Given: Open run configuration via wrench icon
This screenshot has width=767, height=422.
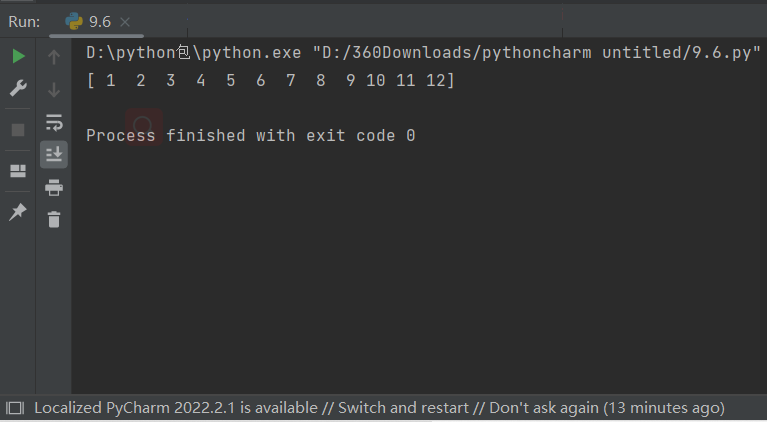Looking at the screenshot, I should (18, 88).
